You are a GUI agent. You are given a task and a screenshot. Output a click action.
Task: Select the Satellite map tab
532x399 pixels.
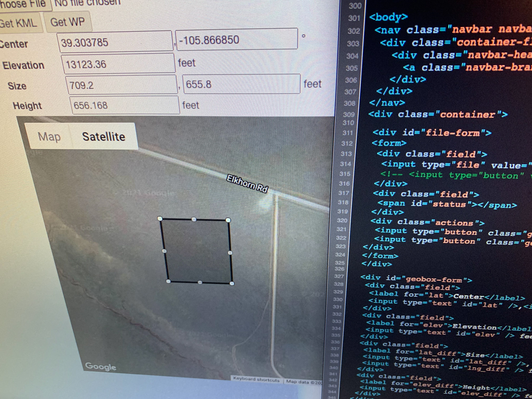click(104, 137)
